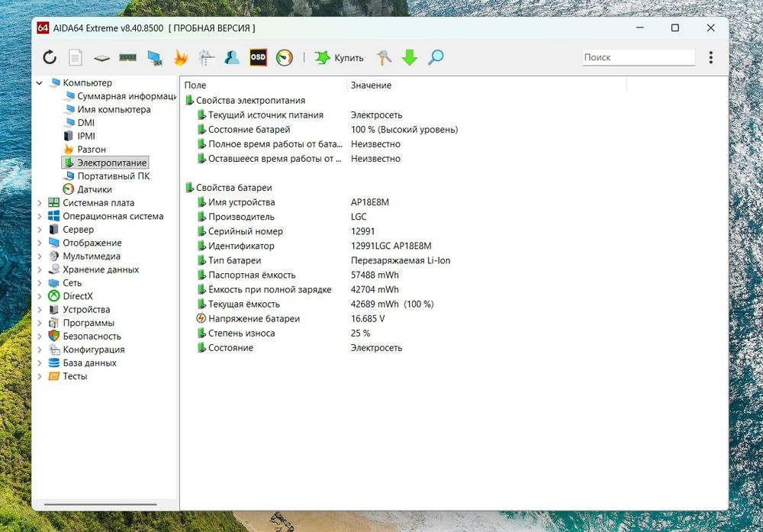Click the blue monitor toolbar icon
This screenshot has height=532, width=763.
(155, 57)
